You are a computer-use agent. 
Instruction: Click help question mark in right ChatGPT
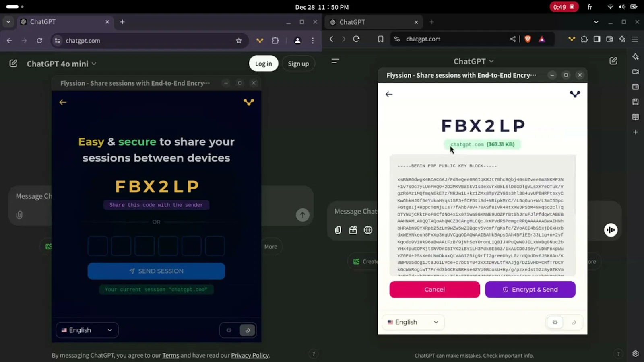tap(618, 354)
